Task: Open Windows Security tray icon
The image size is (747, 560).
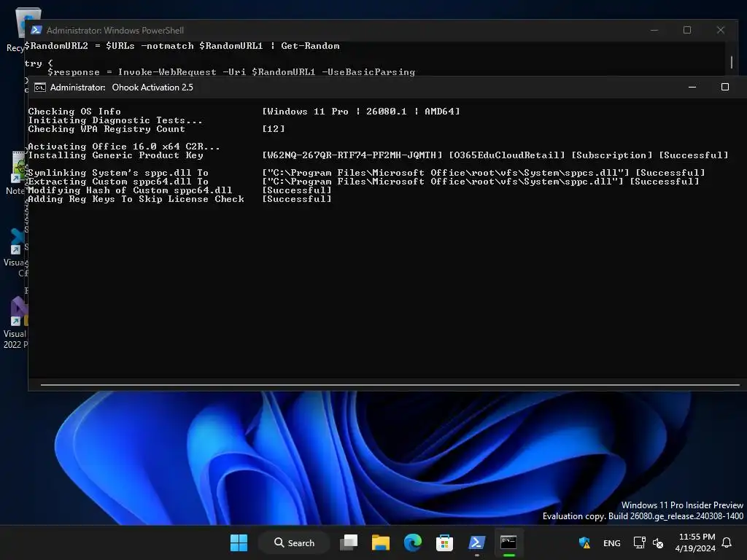Action: 584,542
